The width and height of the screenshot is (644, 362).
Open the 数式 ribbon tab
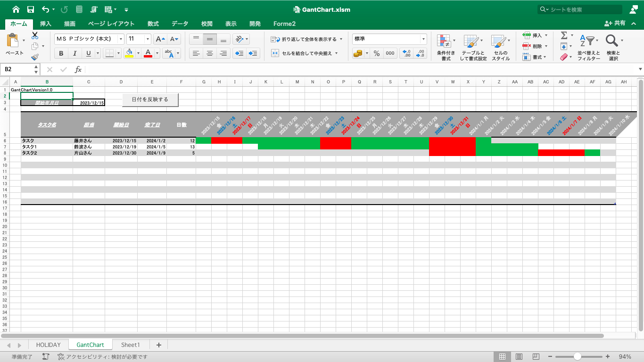pos(153,24)
